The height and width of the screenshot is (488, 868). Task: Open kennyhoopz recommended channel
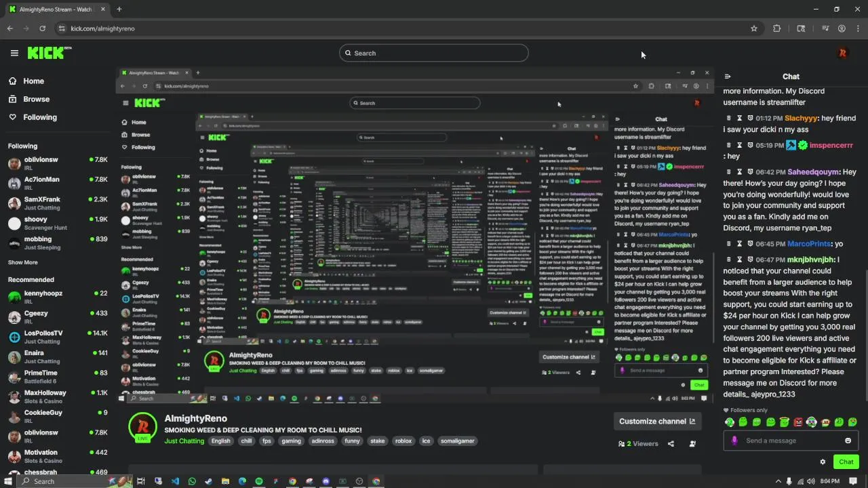[x=58, y=297]
